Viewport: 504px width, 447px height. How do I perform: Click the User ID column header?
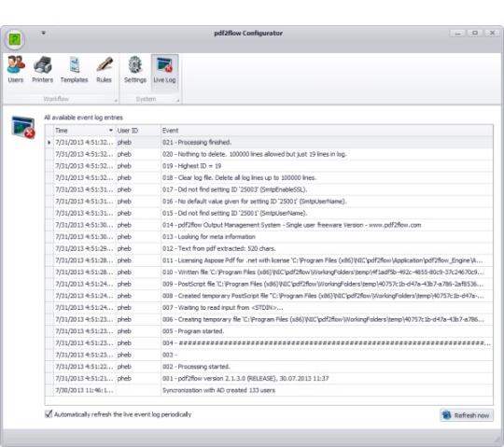pyautogui.click(x=138, y=131)
